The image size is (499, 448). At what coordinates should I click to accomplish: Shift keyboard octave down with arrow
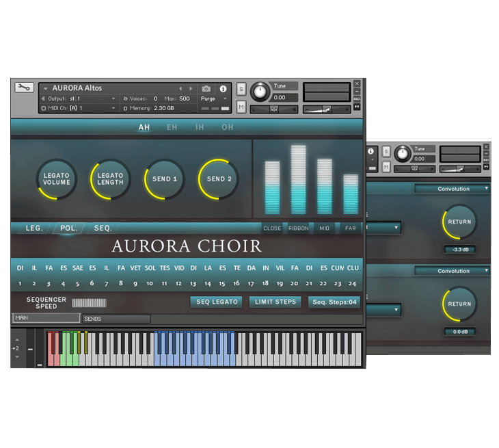tap(17, 357)
